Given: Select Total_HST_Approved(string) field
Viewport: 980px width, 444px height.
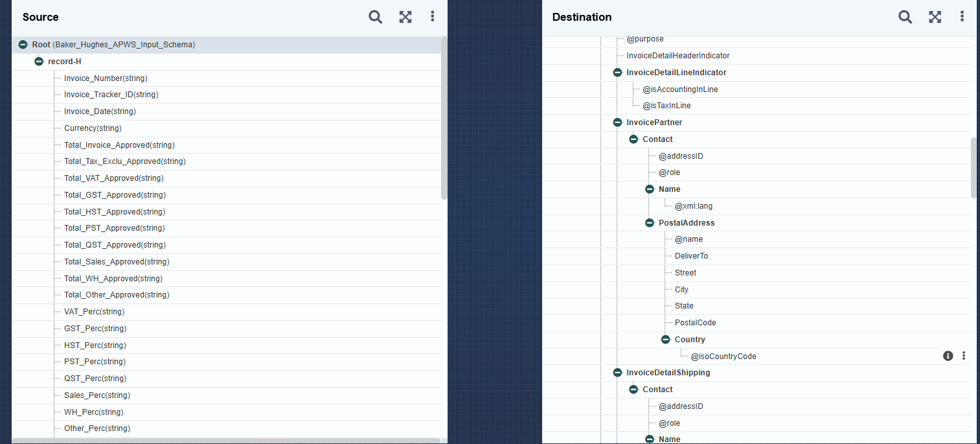Looking at the screenshot, I should coord(115,212).
